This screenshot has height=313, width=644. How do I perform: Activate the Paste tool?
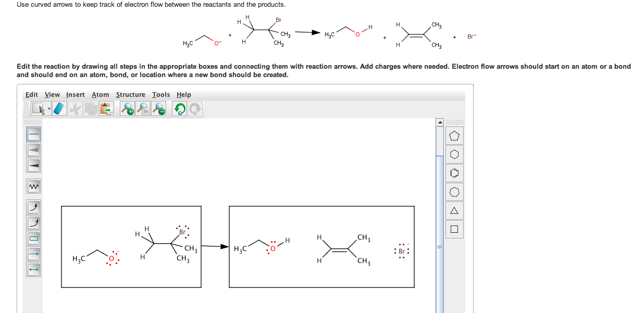pos(107,108)
